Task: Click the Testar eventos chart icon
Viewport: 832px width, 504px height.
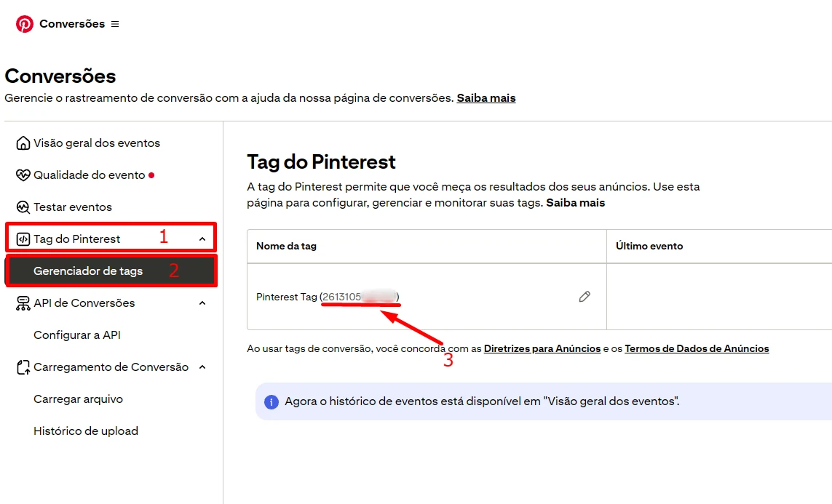Action: [23, 207]
